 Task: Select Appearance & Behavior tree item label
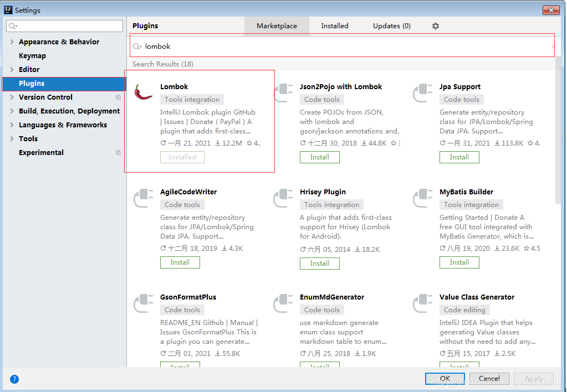(x=59, y=42)
